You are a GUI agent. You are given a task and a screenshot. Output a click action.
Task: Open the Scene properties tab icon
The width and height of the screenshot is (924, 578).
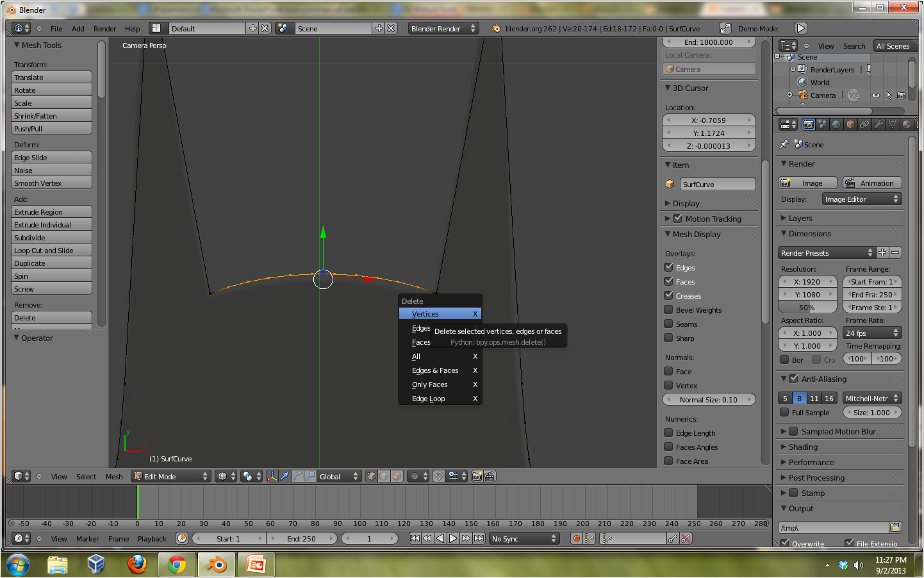coord(823,124)
